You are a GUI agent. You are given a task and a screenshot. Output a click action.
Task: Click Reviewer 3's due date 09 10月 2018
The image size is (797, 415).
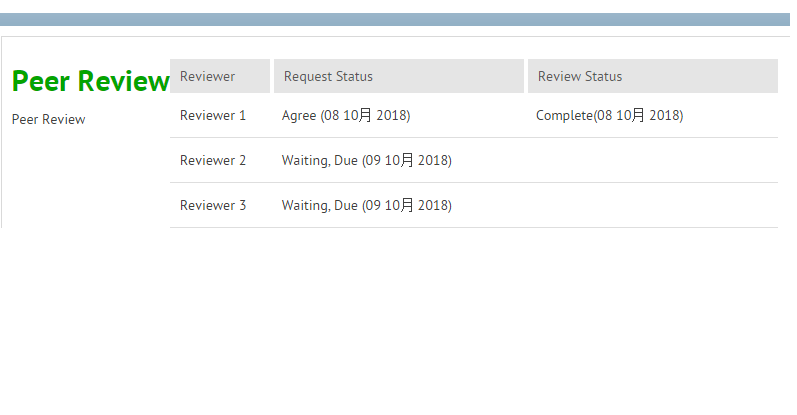407,205
